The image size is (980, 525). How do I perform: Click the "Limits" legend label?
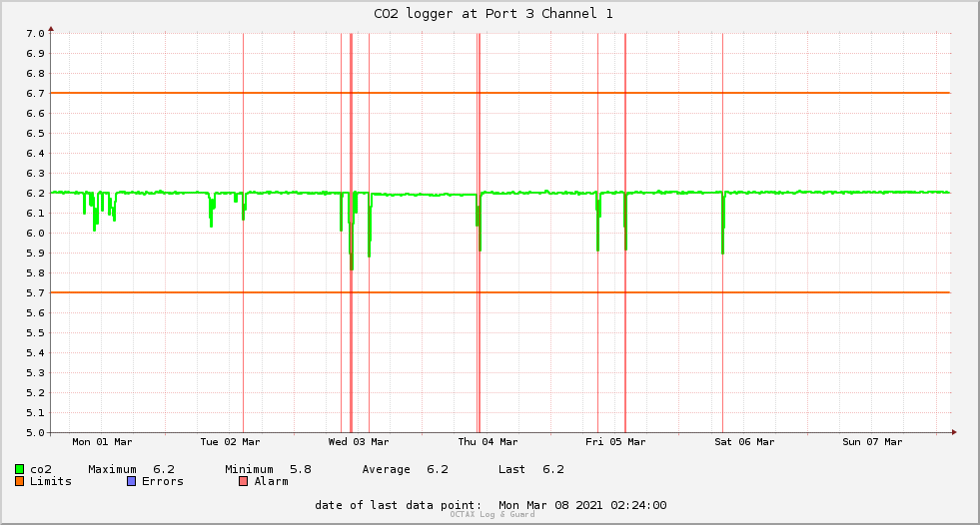coord(51,481)
